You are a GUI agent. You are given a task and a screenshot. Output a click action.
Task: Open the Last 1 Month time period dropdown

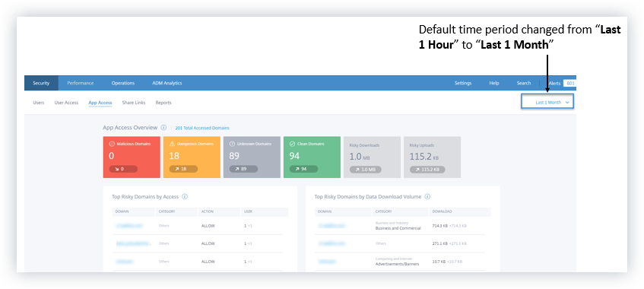[547, 103]
